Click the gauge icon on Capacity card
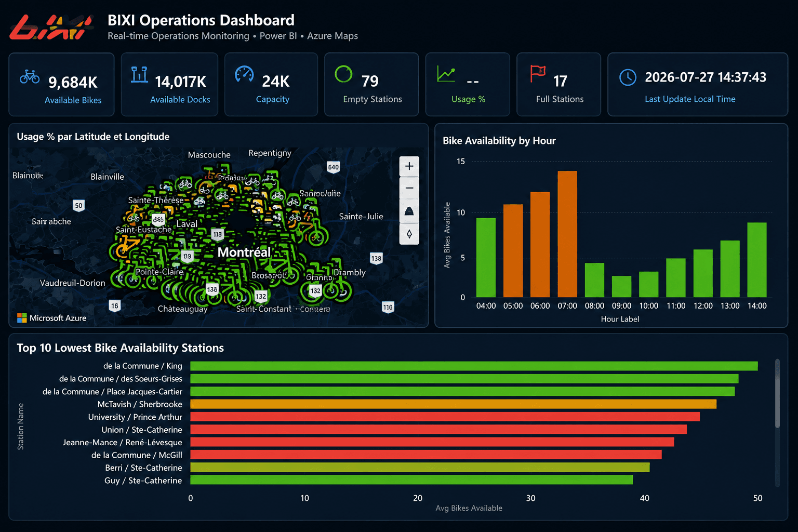 [244, 74]
